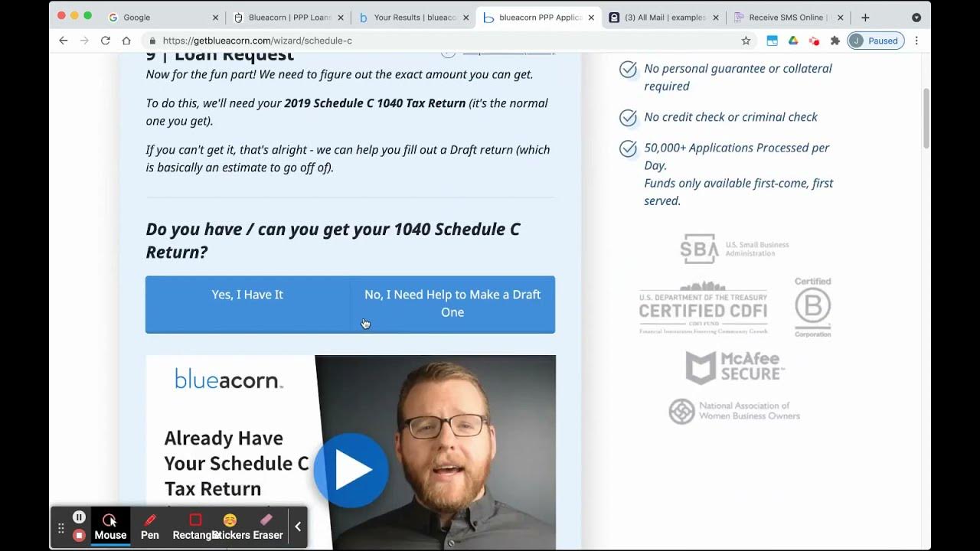The width and height of the screenshot is (980, 551).
Task: Close the Your Results tab
Action: click(x=466, y=17)
